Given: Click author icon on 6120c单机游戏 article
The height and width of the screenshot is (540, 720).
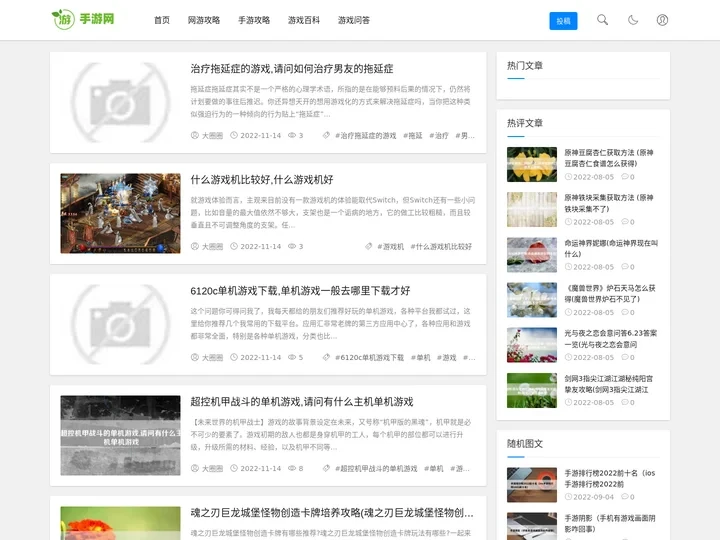Looking at the screenshot, I should 195,357.
